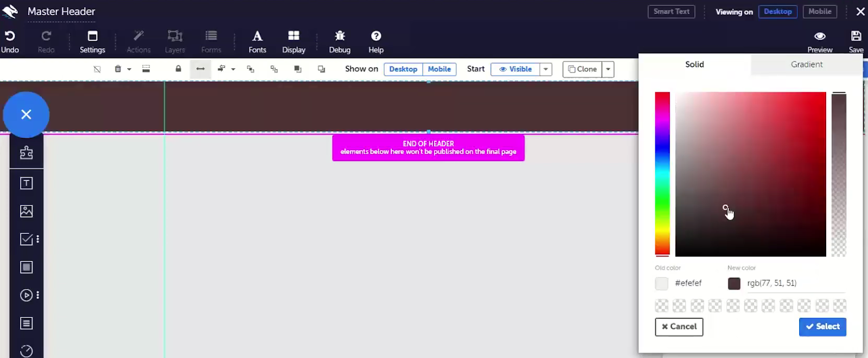
Task: Open the Layers panel
Action: (x=175, y=42)
